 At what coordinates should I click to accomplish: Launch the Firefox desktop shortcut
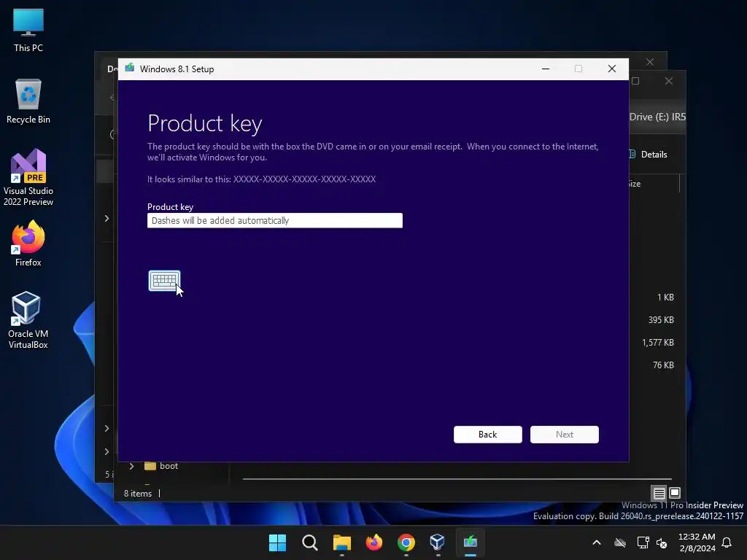28,244
